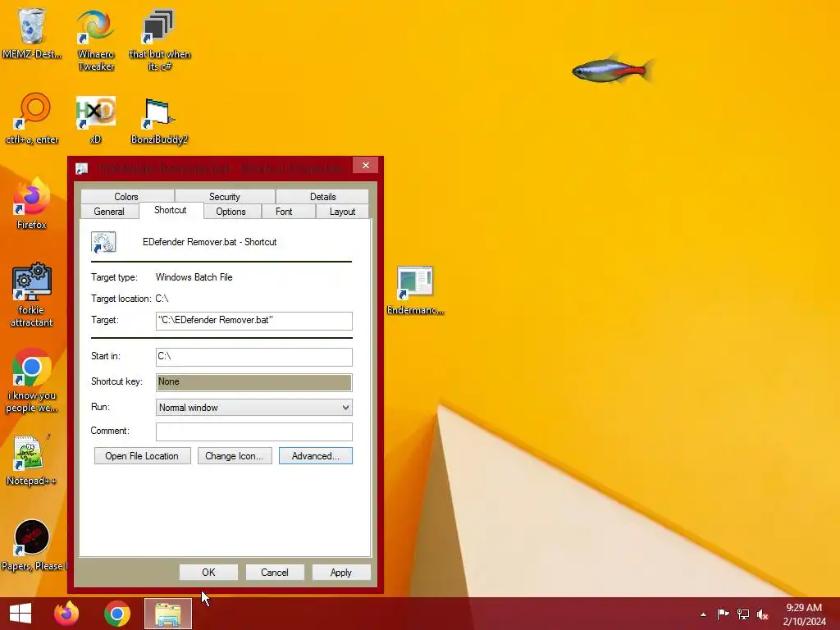Screen dimensions: 840x630
Task: Select the BonziBuddy2 desktop icon
Action: [x=159, y=120]
